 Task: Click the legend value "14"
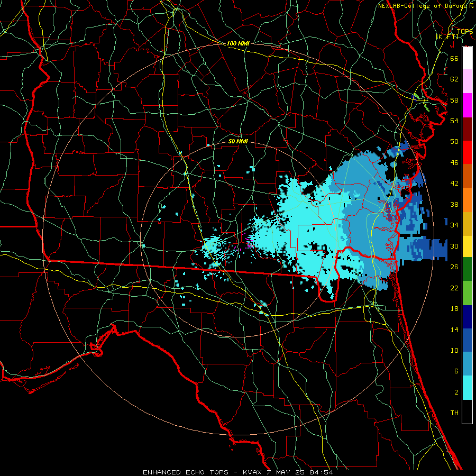454,329
